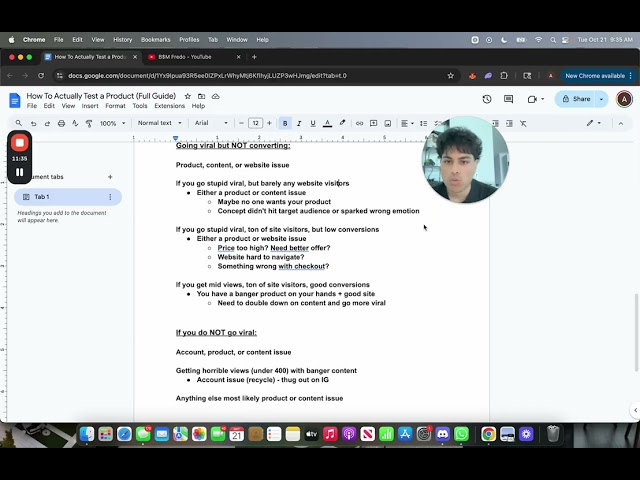Open the Docs Tools menu
This screenshot has width=640, height=480.
(140, 106)
